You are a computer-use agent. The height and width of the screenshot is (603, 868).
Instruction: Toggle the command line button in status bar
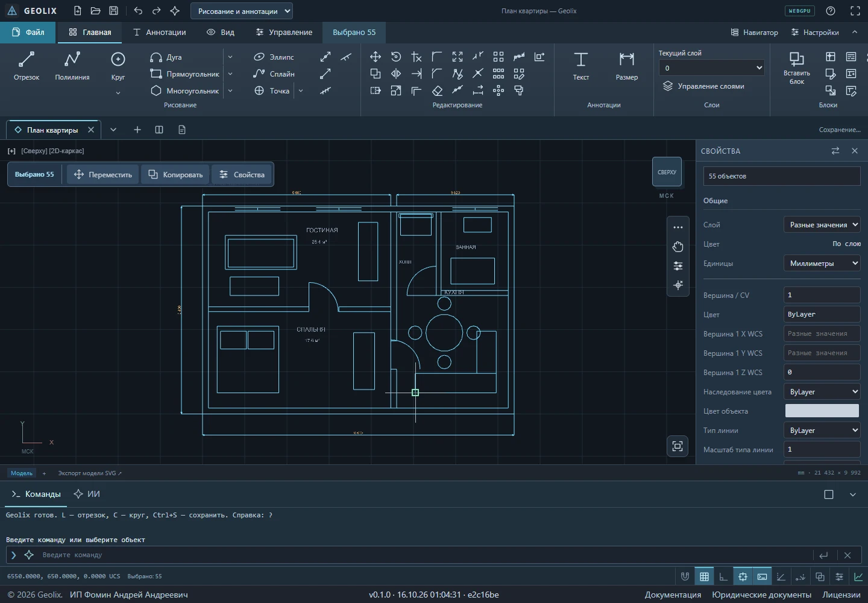point(762,576)
